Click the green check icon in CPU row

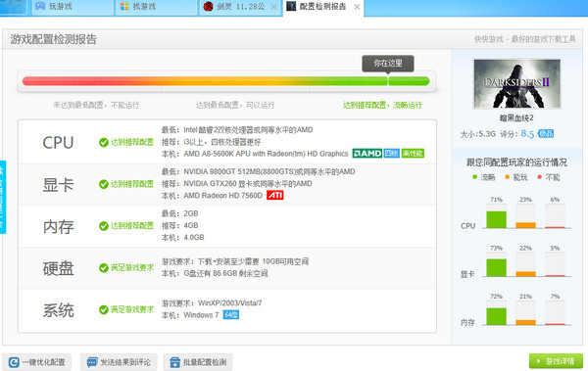(104, 142)
